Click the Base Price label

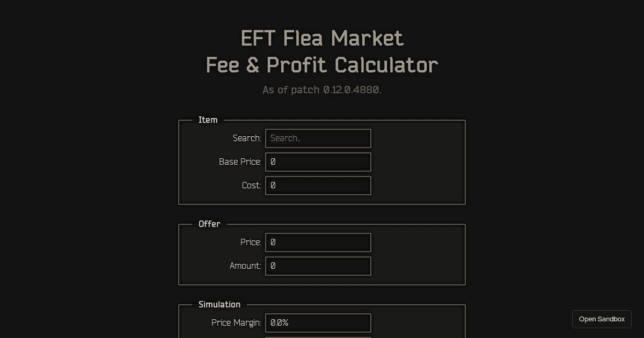pyautogui.click(x=240, y=161)
